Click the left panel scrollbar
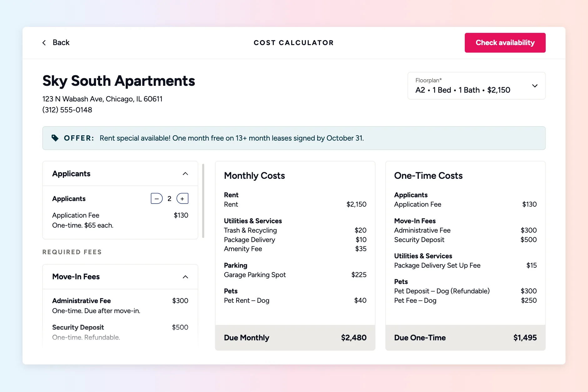Image resolution: width=588 pixels, height=392 pixels. click(203, 201)
